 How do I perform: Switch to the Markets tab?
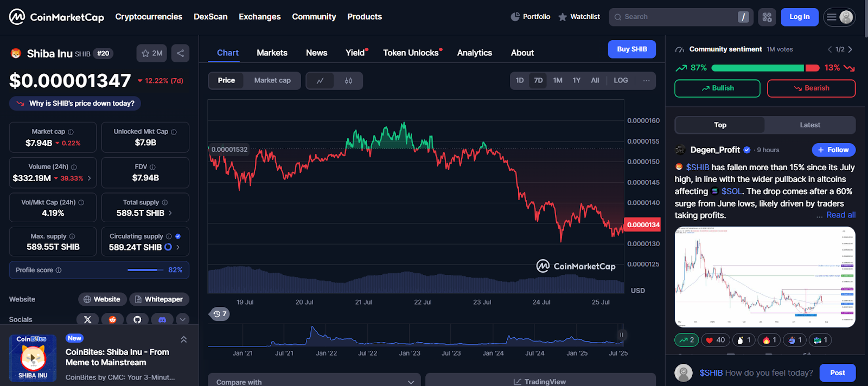(x=272, y=53)
